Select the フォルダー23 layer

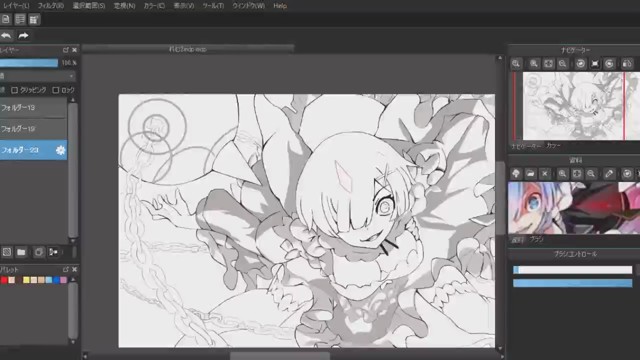pos(33,150)
